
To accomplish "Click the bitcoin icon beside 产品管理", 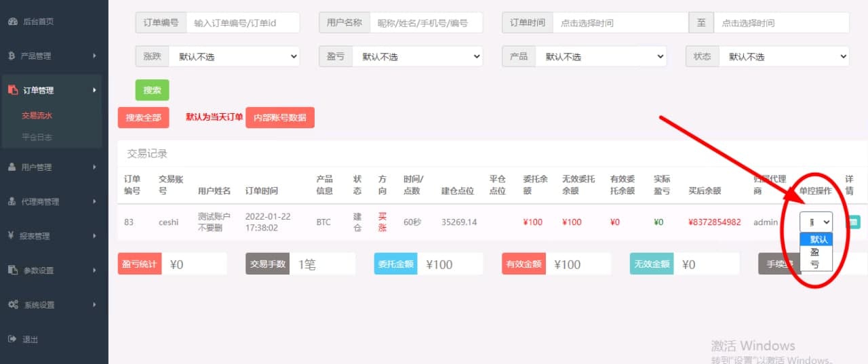I will pyautogui.click(x=12, y=56).
